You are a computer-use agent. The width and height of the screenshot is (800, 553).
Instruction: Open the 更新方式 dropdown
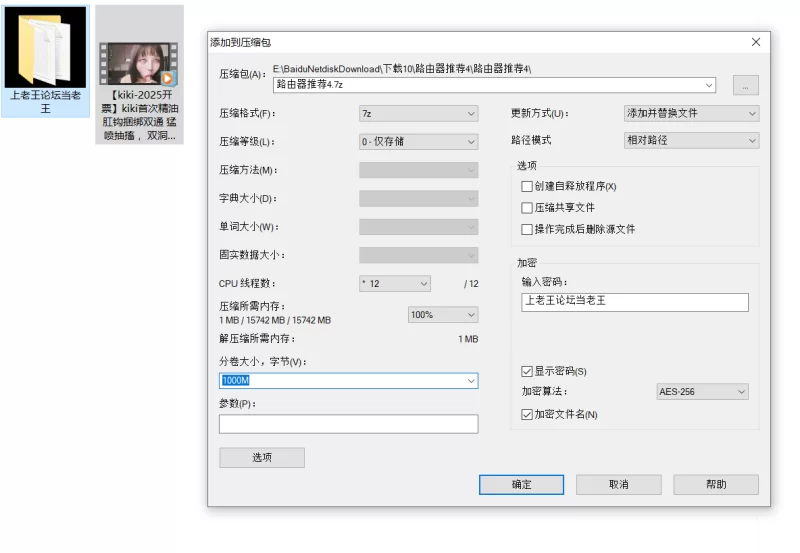(x=691, y=113)
